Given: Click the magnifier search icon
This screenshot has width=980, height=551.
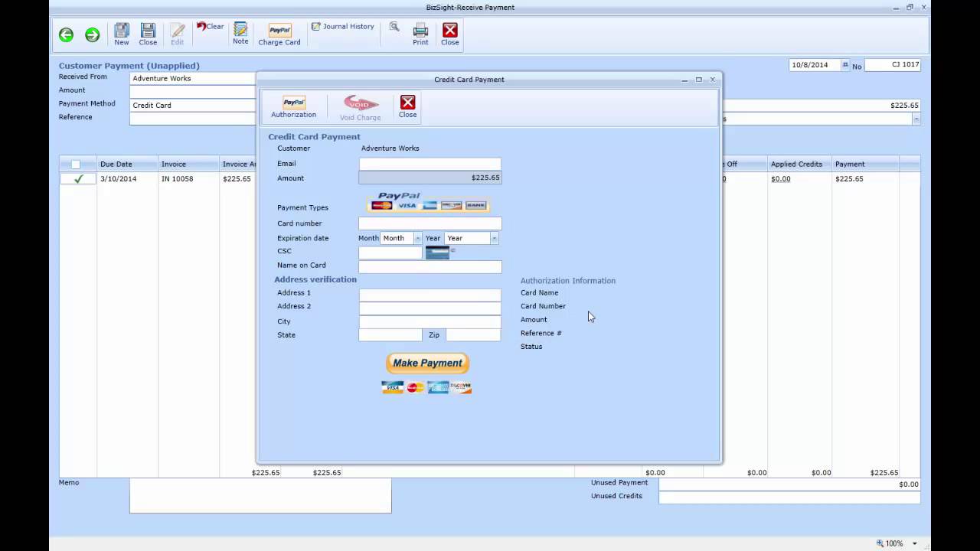Looking at the screenshot, I should tap(394, 27).
